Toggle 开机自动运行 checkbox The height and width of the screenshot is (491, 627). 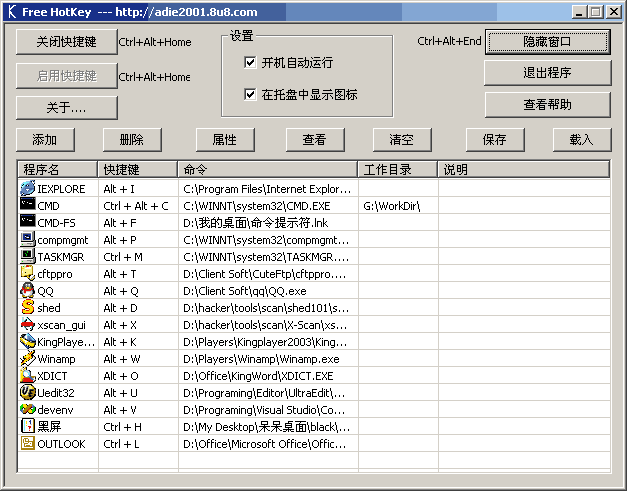click(250, 62)
